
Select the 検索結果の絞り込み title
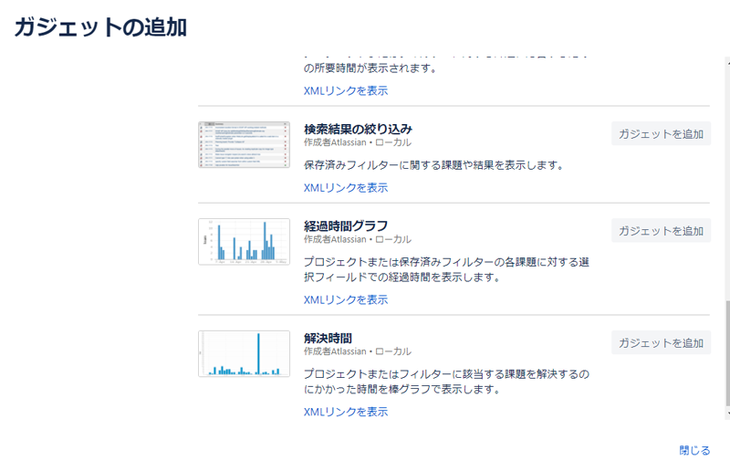[358, 128]
